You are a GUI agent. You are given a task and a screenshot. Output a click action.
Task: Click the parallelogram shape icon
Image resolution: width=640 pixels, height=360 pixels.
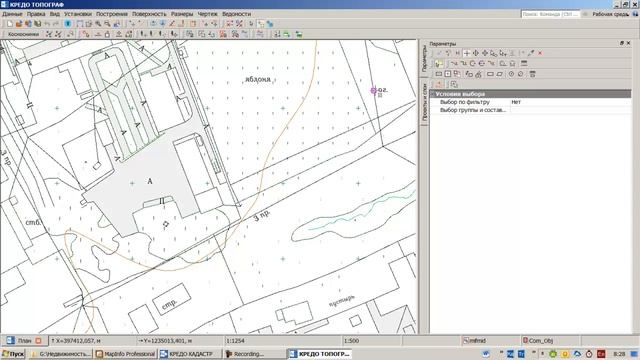click(499, 74)
